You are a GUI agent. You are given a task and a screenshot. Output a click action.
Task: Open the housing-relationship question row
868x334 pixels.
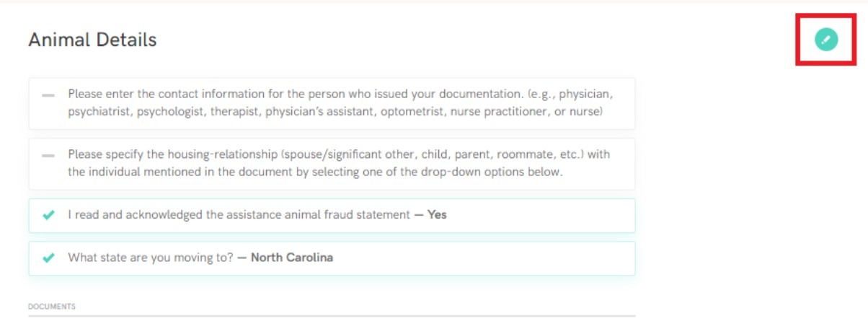coord(332,164)
